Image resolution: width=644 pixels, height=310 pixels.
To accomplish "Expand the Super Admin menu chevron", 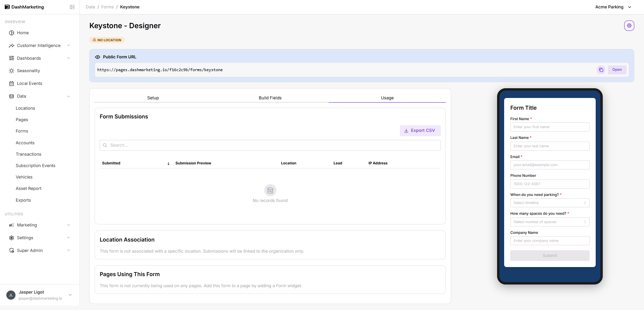I will [x=68, y=251].
